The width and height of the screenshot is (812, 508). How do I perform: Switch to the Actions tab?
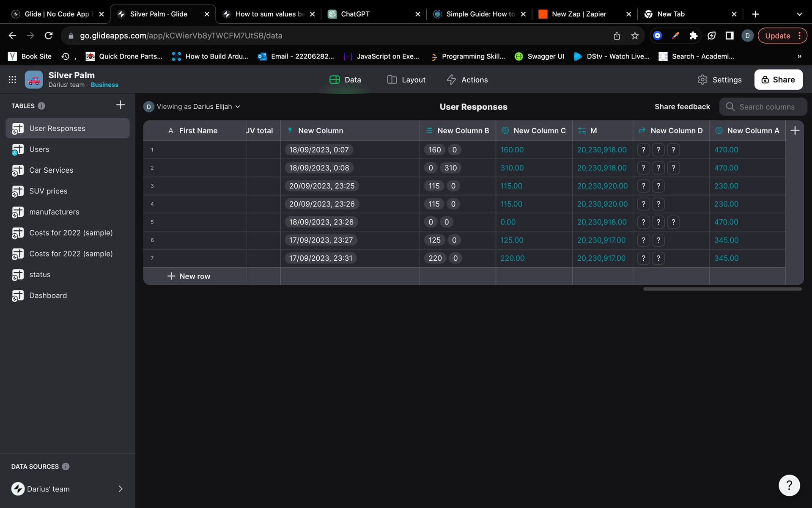(x=467, y=80)
